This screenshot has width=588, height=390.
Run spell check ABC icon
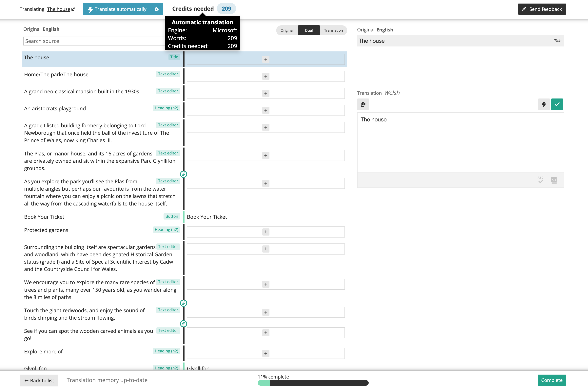[x=540, y=180]
